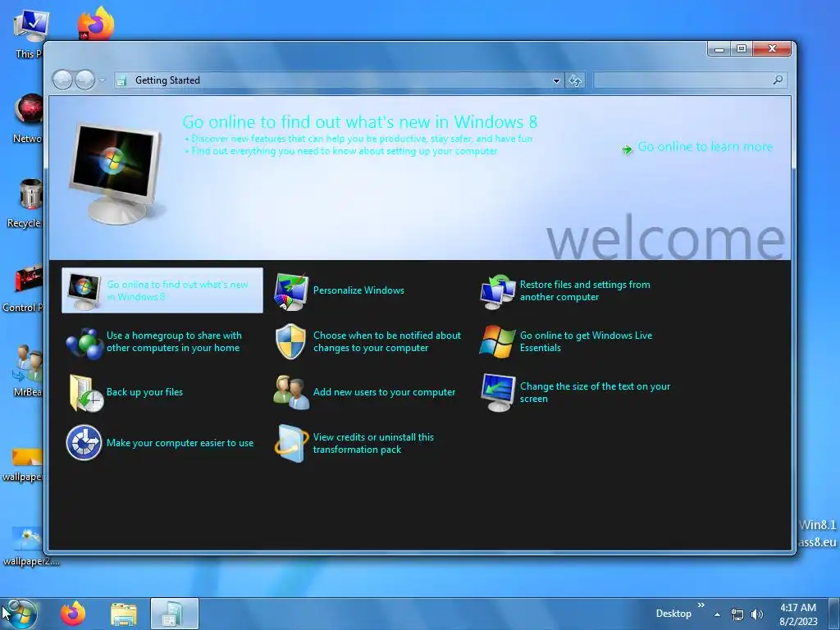Viewport: 840px width, 630px height.
Task: Launch Firefox from the taskbar
Action: 73,614
